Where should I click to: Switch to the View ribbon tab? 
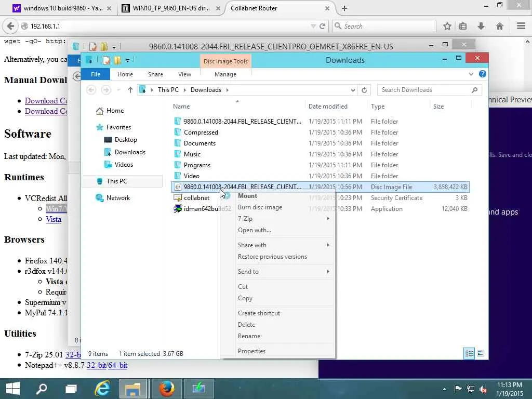point(184,74)
